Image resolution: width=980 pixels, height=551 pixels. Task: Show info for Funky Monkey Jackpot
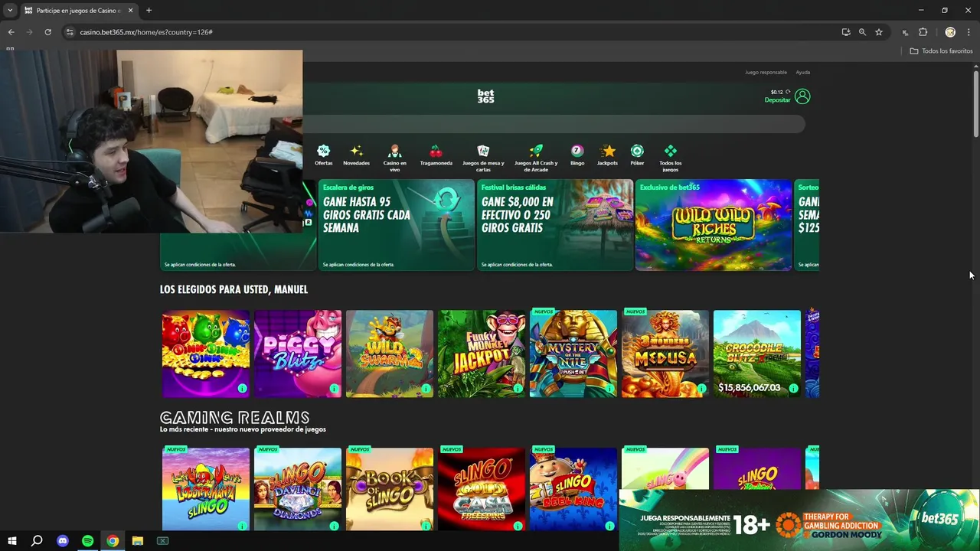point(518,389)
